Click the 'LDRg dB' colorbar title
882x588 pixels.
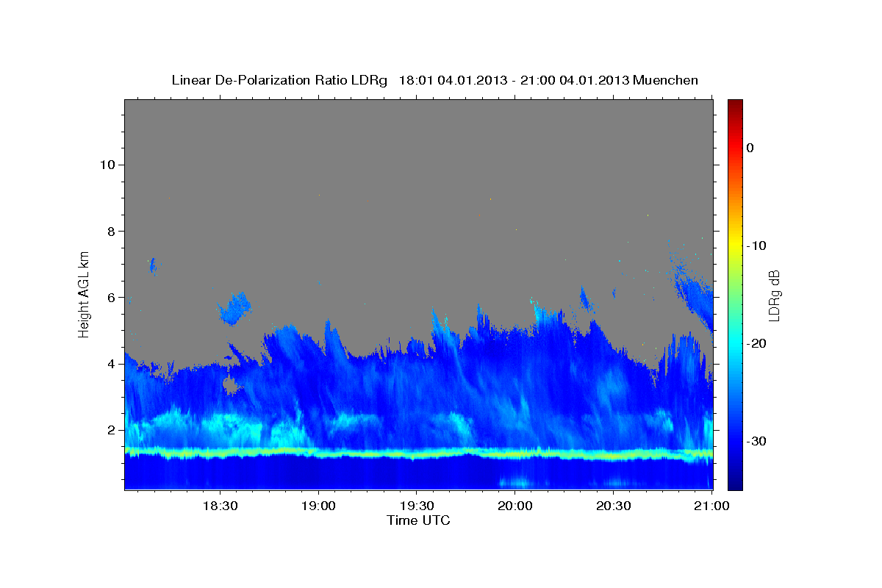pos(774,295)
